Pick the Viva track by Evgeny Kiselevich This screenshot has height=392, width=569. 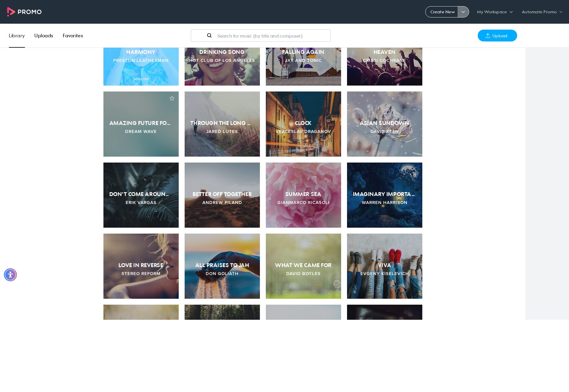[x=385, y=266]
